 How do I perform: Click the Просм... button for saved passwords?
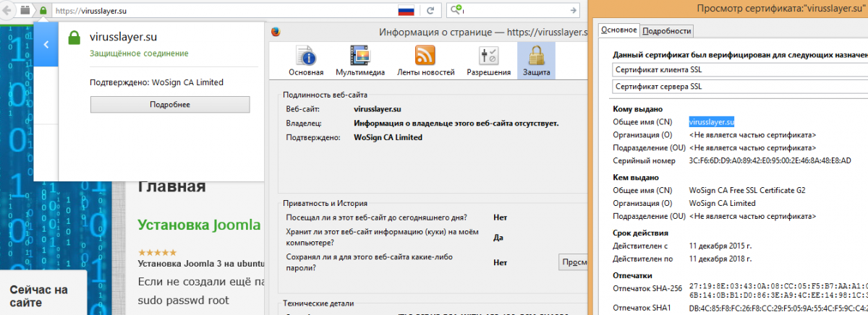coord(572,262)
